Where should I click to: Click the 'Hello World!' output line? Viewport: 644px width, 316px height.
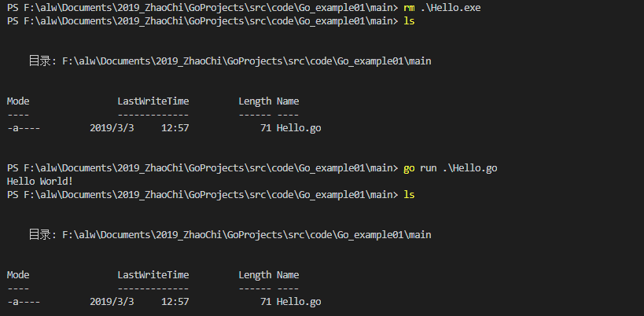tap(40, 181)
